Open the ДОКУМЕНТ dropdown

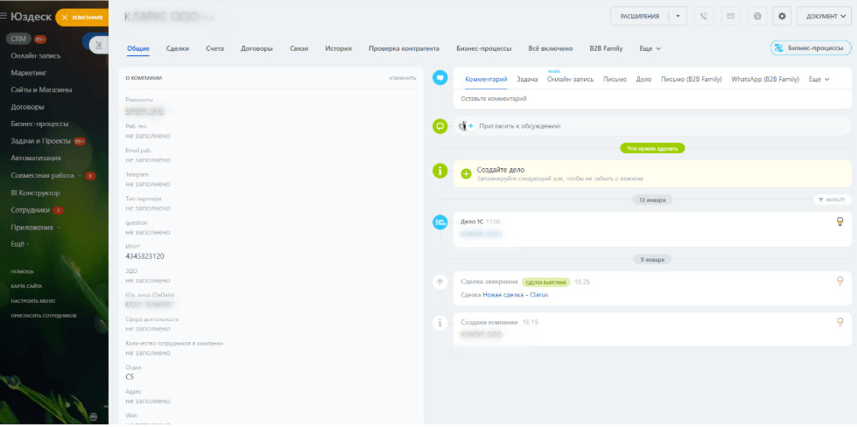click(824, 16)
